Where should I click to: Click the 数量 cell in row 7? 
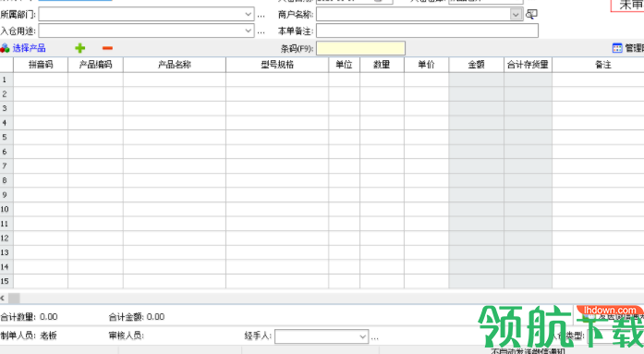pyautogui.click(x=382, y=166)
